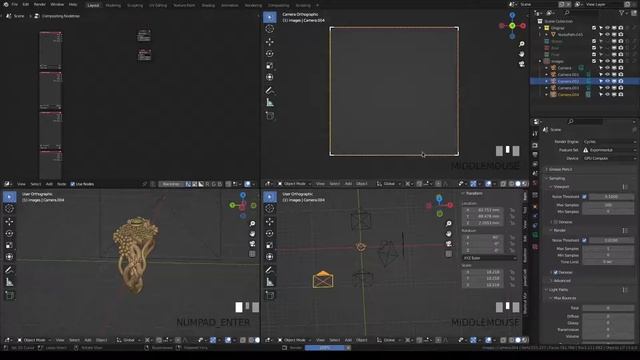This screenshot has height=360, width=640.
Task: Toggle Viewport Noise Threshold checkbox
Action: [584, 197]
